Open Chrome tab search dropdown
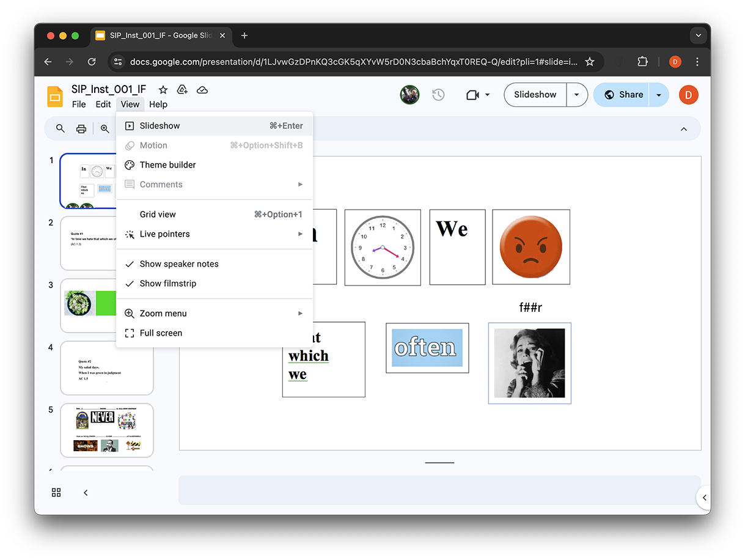This screenshot has width=745, height=560. click(699, 35)
